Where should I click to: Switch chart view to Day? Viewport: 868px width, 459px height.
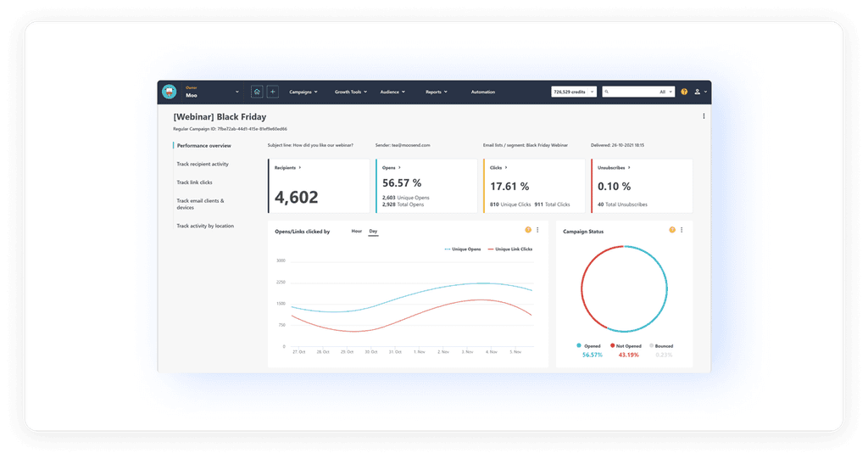point(373,231)
